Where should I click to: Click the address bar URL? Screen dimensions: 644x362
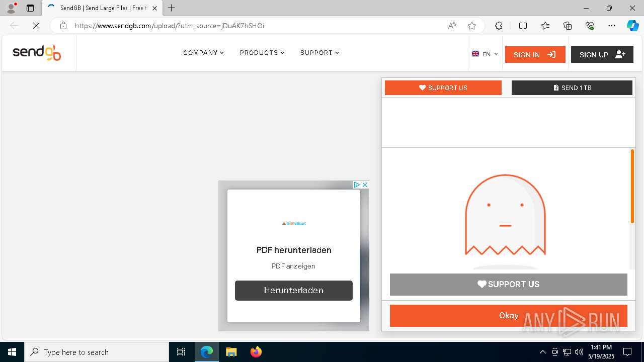point(170,26)
